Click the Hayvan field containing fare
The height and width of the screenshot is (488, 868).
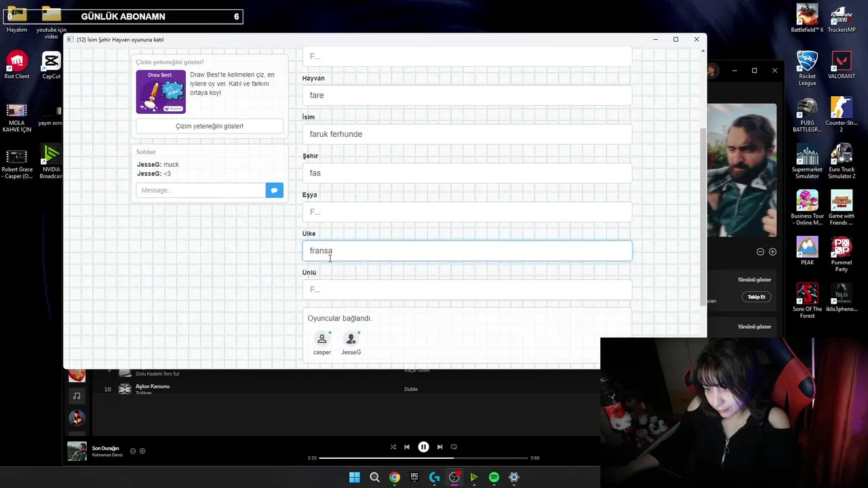467,96
